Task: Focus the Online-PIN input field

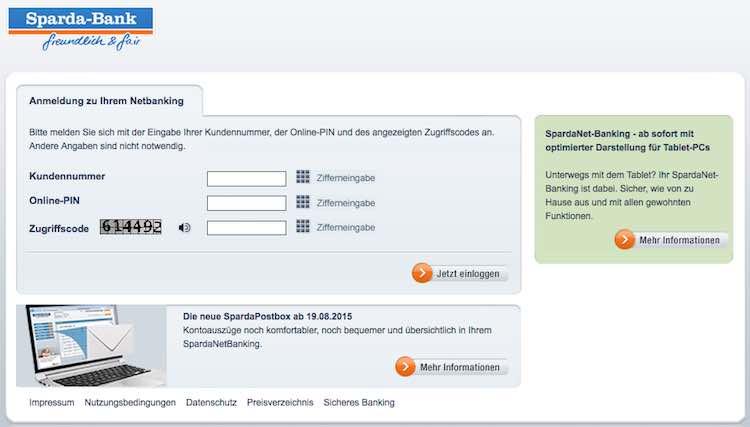Action: 246,203
